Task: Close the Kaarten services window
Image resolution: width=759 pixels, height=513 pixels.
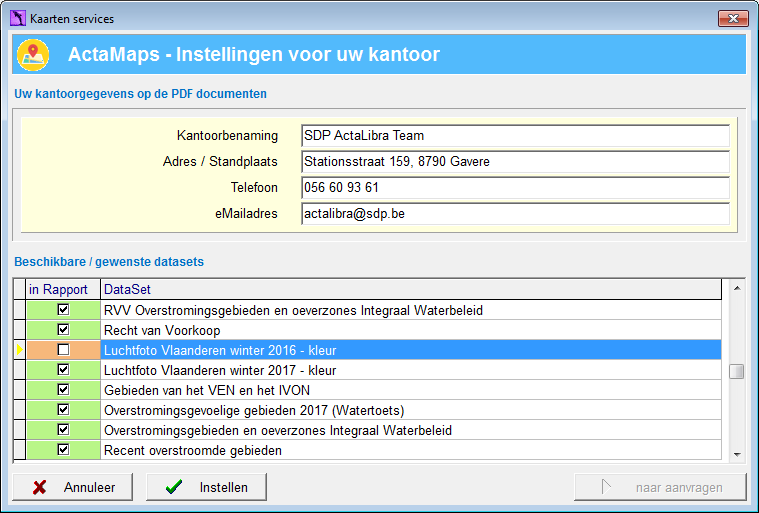Action: 733,19
